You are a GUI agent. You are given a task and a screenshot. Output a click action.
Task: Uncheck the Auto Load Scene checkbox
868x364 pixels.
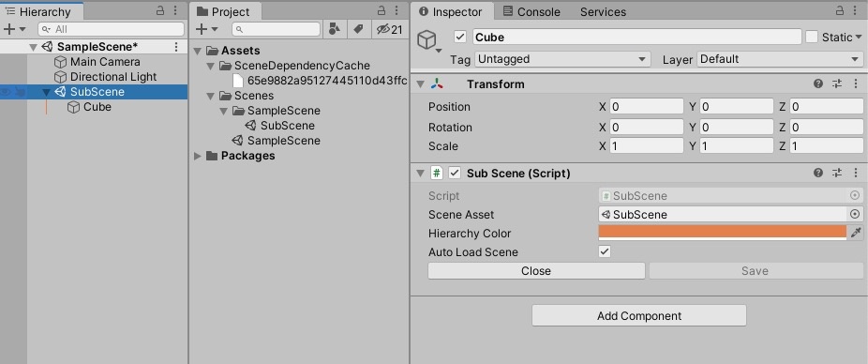click(605, 252)
